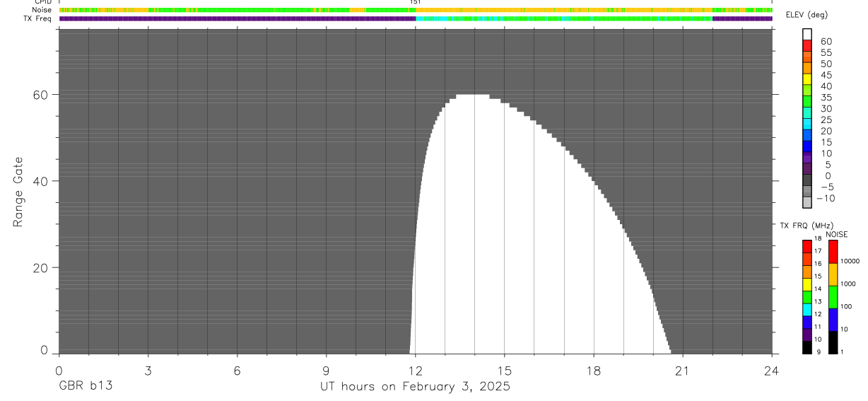The width and height of the screenshot is (868, 401).
Task: Click the '151' CPID value at top
Action: click(416, 2)
